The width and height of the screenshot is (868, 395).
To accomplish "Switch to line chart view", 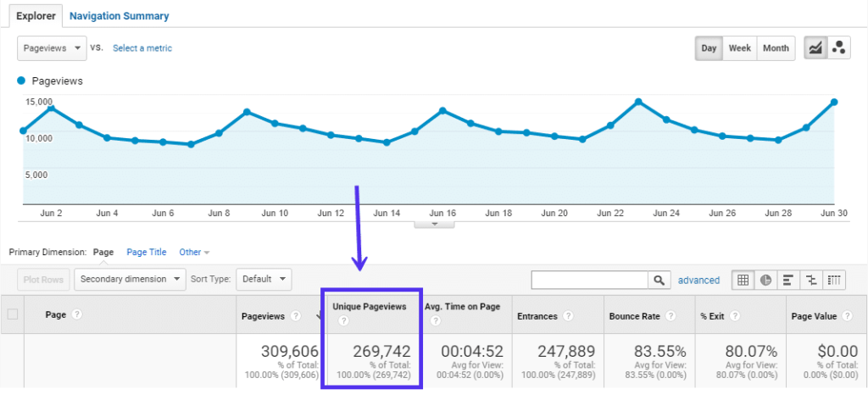I will point(816,48).
